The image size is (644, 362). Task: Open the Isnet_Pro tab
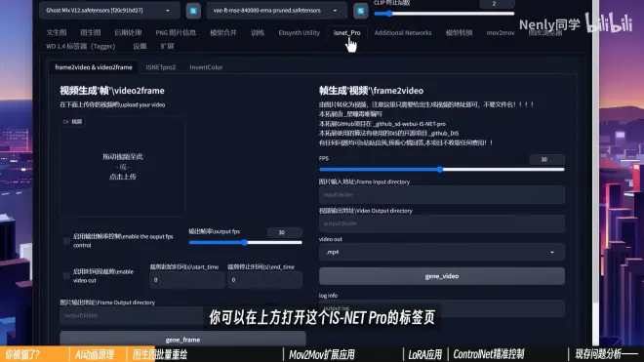coord(346,33)
